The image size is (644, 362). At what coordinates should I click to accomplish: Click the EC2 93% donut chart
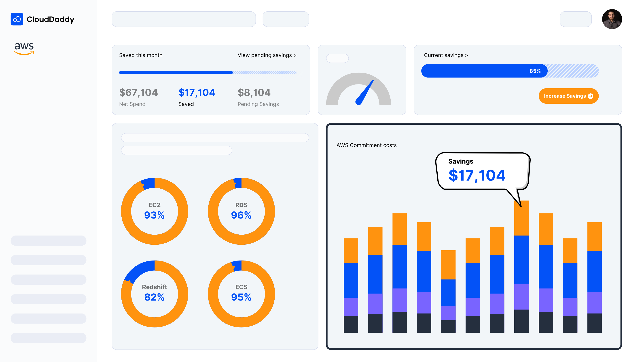pos(155,211)
